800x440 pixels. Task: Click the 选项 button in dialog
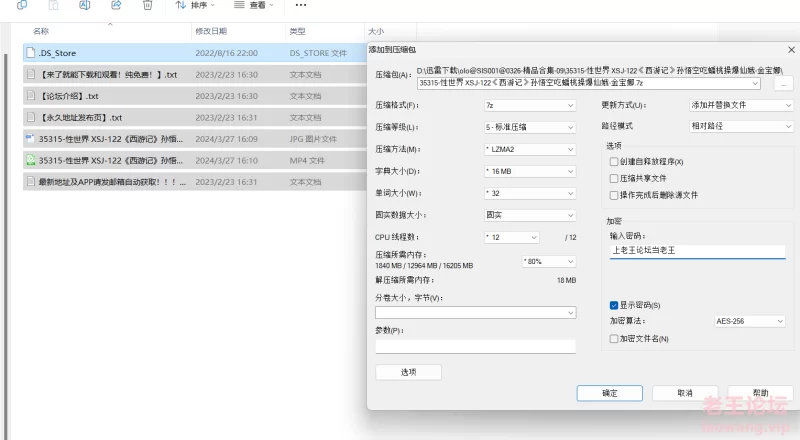tap(408, 372)
